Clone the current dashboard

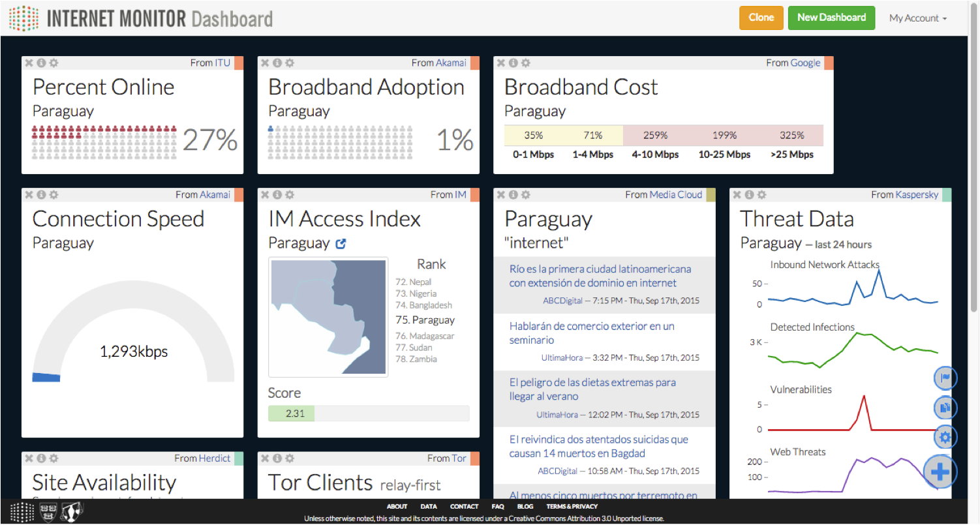click(761, 18)
